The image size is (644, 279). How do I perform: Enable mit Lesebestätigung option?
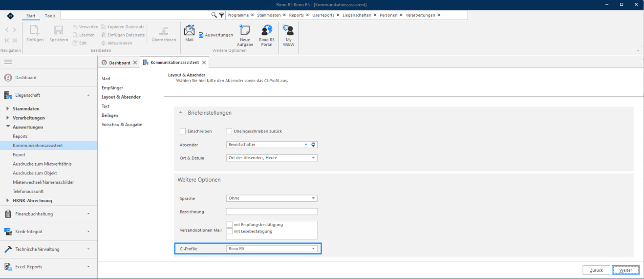[x=230, y=231]
